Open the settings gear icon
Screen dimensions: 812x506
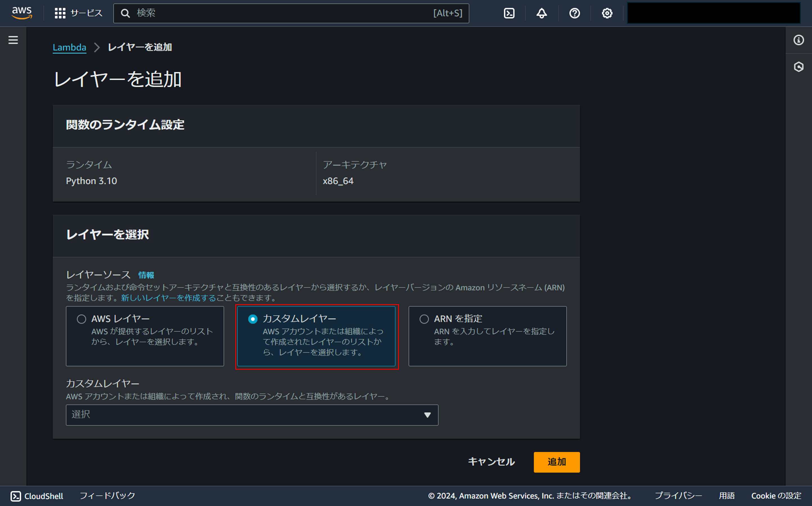[607, 13]
